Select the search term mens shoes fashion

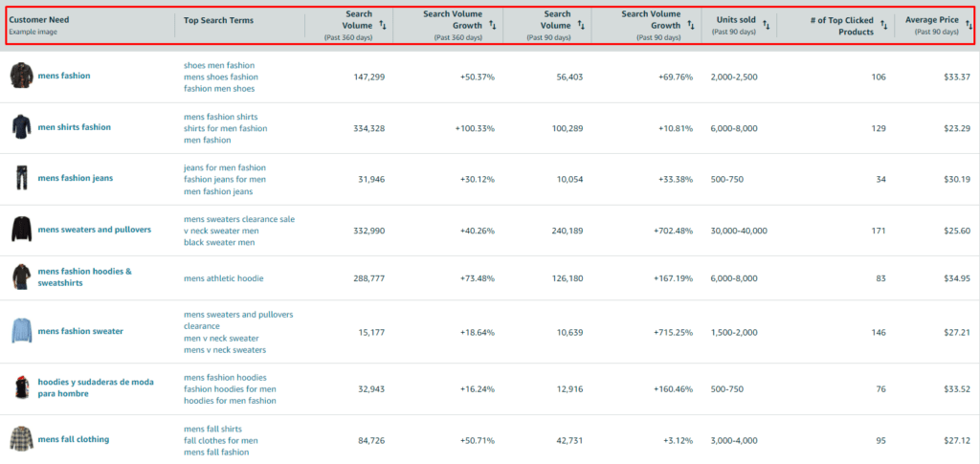click(x=221, y=77)
